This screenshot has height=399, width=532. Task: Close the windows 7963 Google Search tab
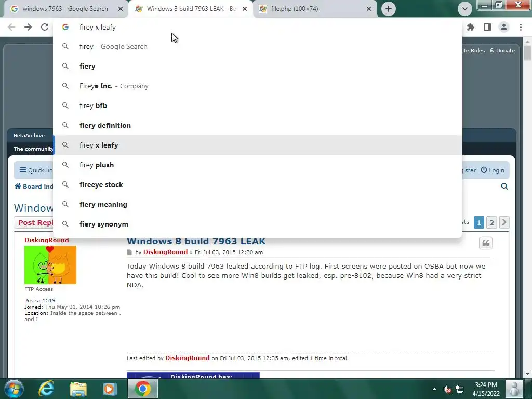pyautogui.click(x=121, y=9)
